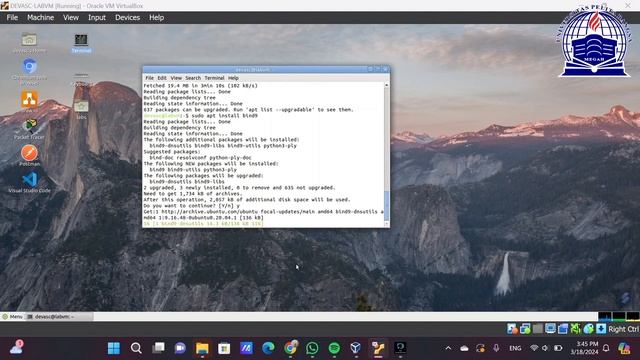The width and height of the screenshot is (640, 360).
Task: Click the terminal scrollbar down arrow
Action: 387,224
